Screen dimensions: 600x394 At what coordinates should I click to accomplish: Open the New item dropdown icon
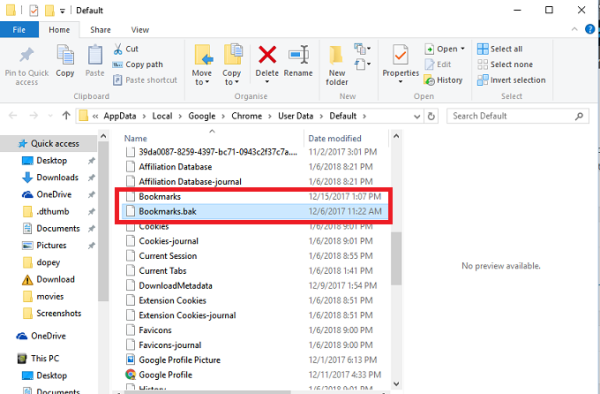click(x=362, y=49)
